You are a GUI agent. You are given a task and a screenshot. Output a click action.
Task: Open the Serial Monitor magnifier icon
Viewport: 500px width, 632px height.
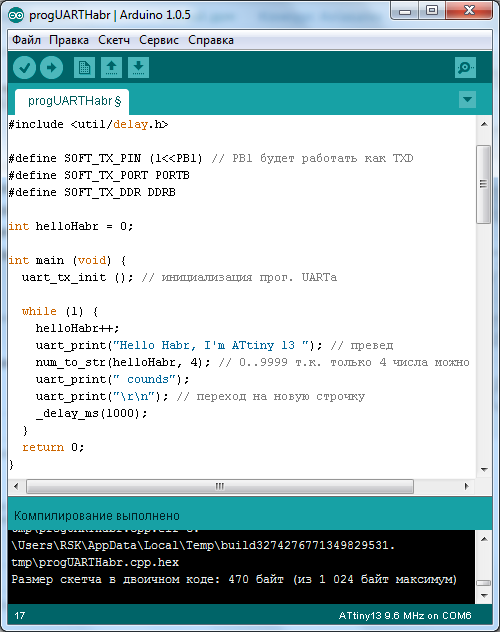coord(465,67)
